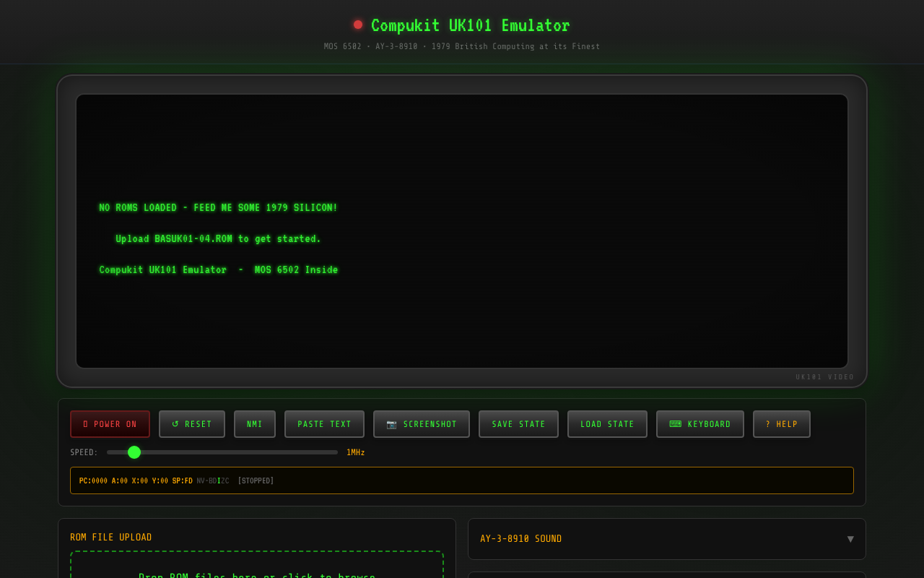This screenshot has width=924, height=578.
Task: Load a previously saved state
Action: pos(607,424)
